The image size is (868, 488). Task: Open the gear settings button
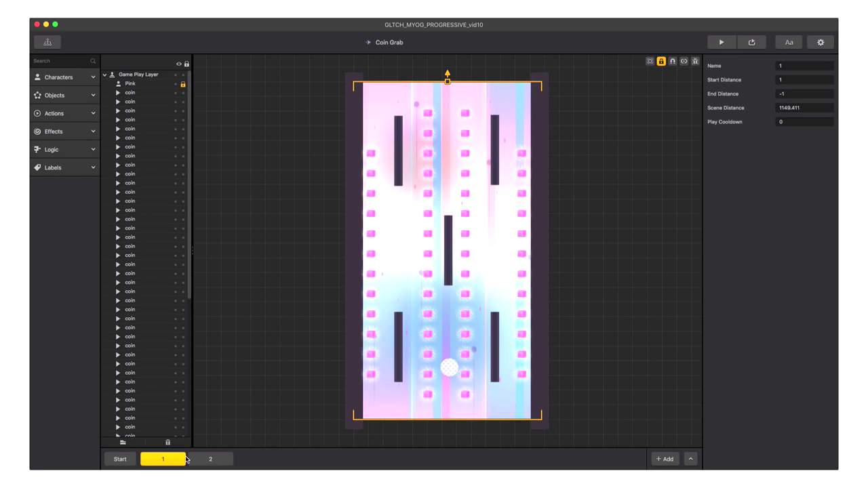point(821,42)
